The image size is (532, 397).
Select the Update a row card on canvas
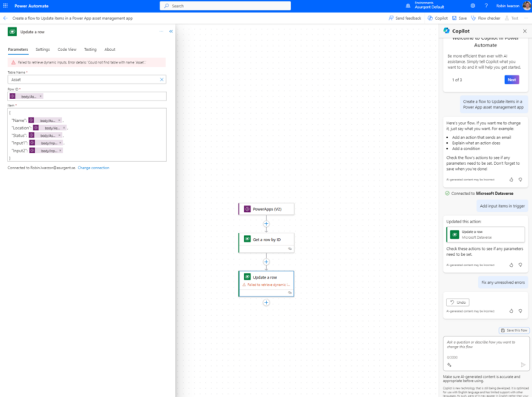[x=266, y=284]
